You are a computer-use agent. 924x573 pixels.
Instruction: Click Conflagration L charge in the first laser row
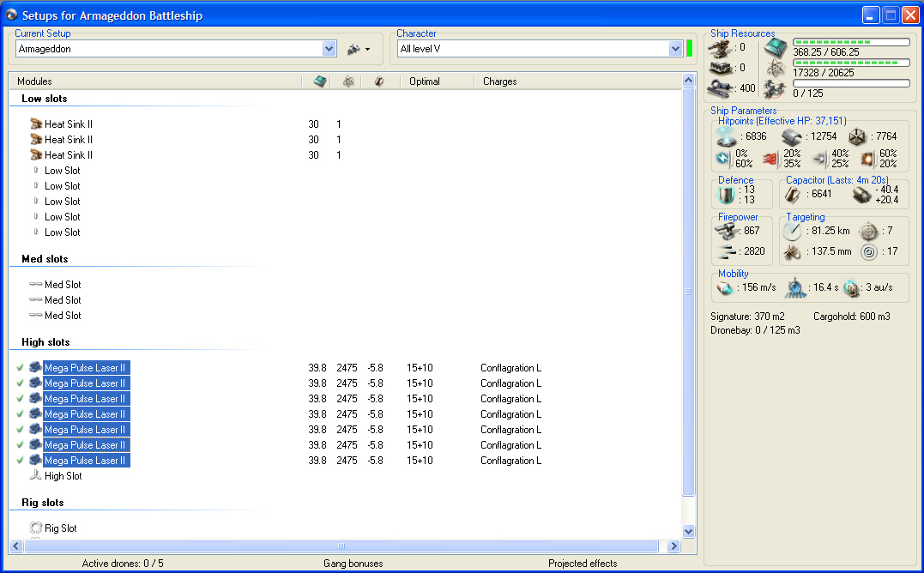click(510, 368)
